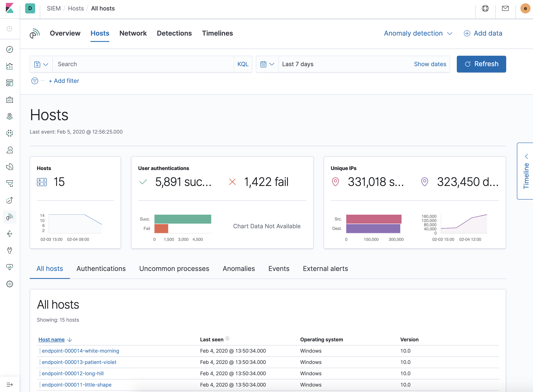Open the saved query dropdown menu
Viewport: 533px width, 392px height.
point(41,64)
